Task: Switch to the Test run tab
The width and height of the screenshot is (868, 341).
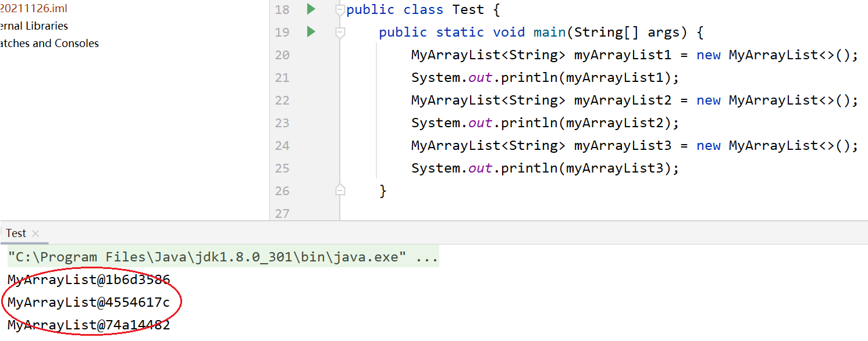Action: [16, 233]
